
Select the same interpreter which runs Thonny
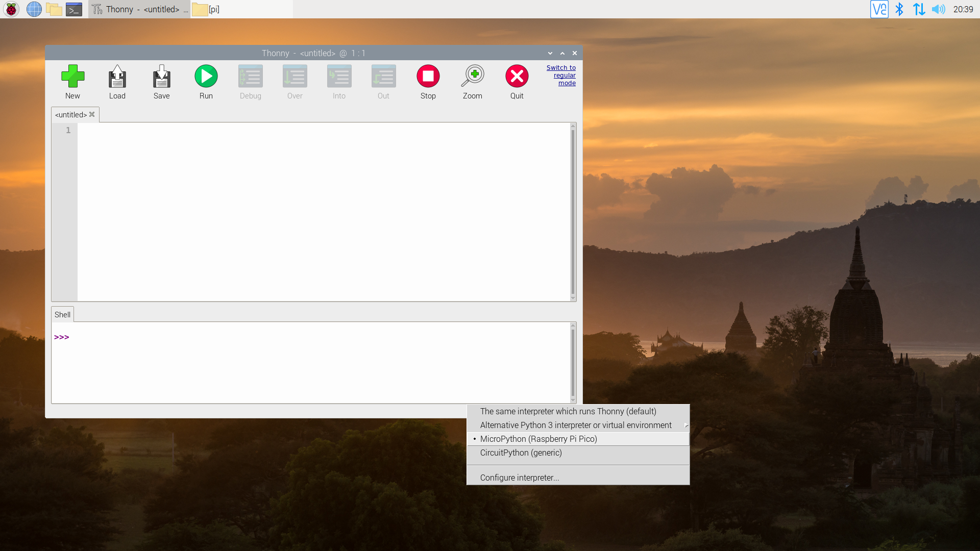point(568,411)
